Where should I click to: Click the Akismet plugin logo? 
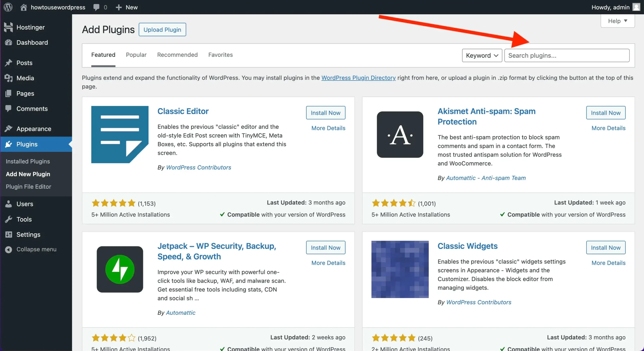[400, 134]
